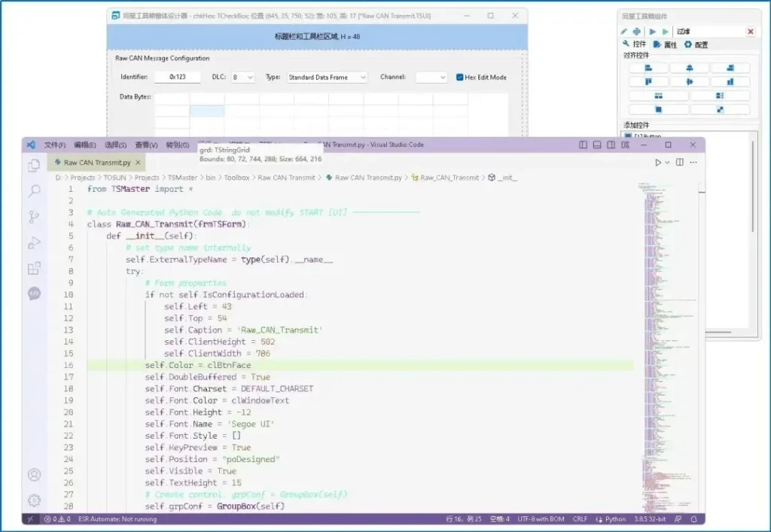Toggle the bottom panel layout button
Screen dimensions: 771x532
[597, 144]
